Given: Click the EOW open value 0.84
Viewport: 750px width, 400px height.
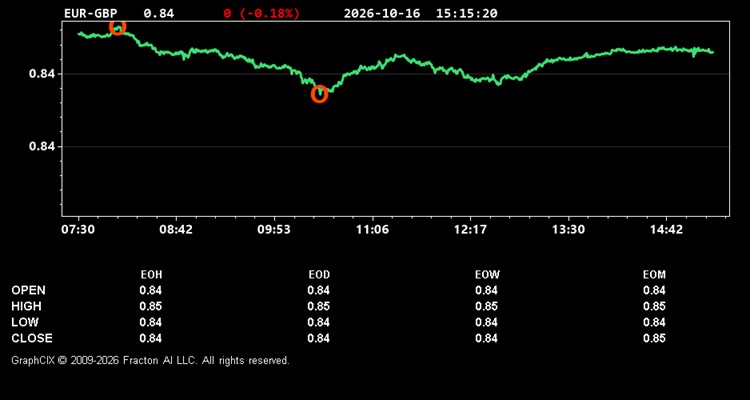Looking at the screenshot, I should (486, 290).
